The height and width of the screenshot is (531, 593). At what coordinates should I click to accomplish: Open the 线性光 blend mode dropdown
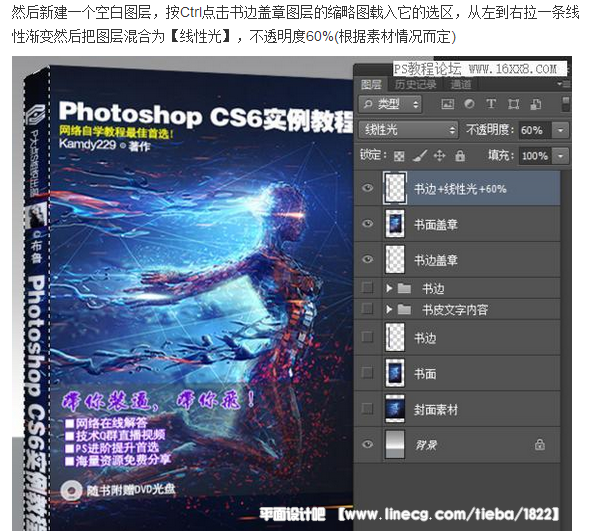pyautogui.click(x=408, y=130)
